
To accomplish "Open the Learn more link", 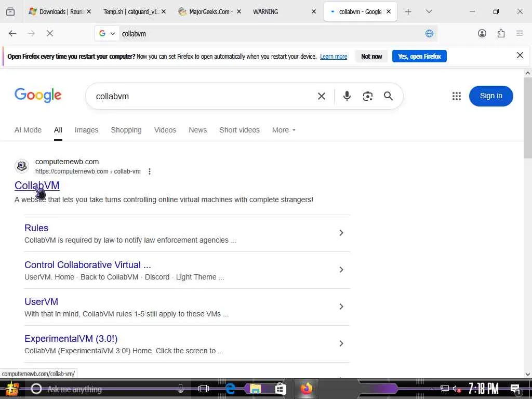I will tap(334, 57).
